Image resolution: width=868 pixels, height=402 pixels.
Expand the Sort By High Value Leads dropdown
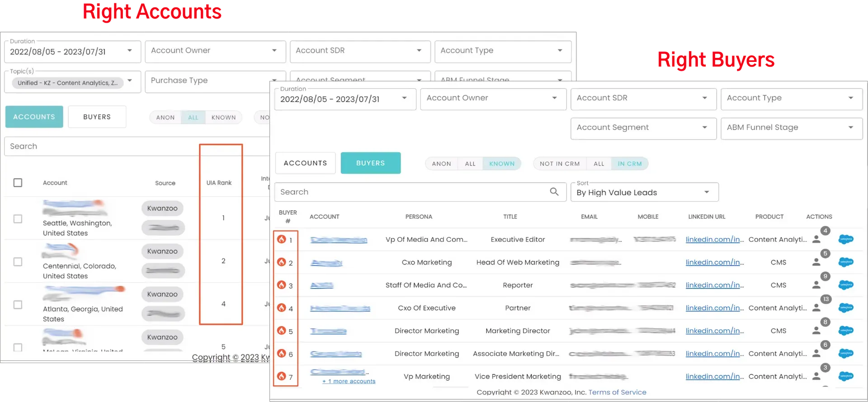pyautogui.click(x=644, y=192)
